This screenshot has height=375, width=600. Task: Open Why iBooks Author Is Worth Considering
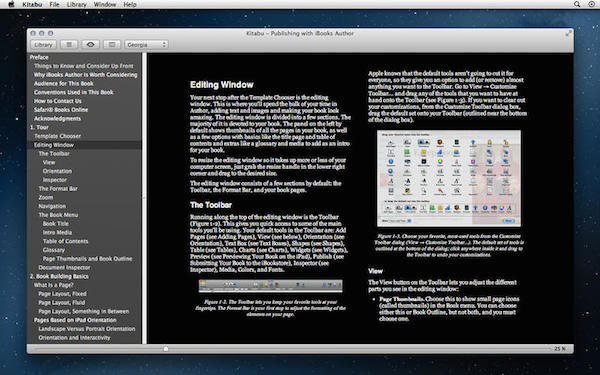pos(85,75)
